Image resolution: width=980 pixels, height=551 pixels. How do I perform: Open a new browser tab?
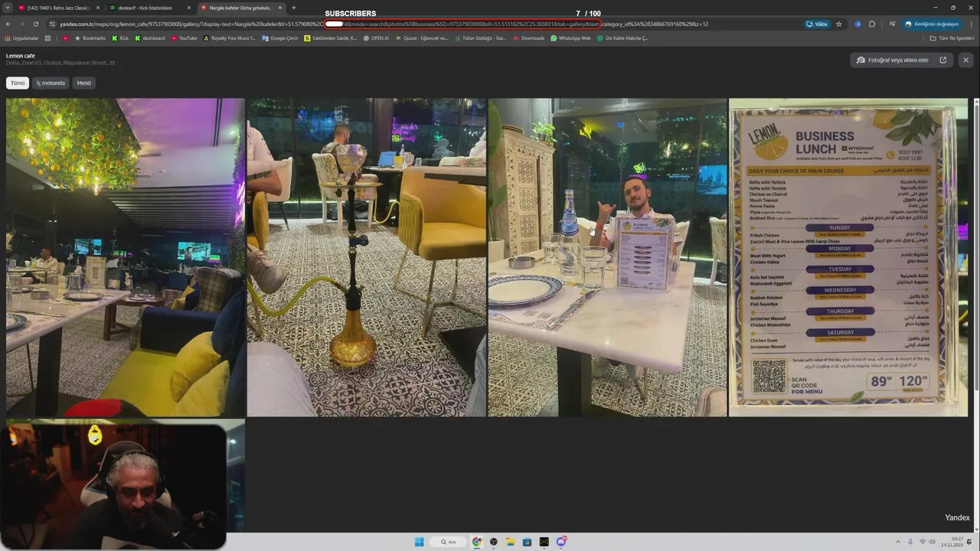coord(294,8)
